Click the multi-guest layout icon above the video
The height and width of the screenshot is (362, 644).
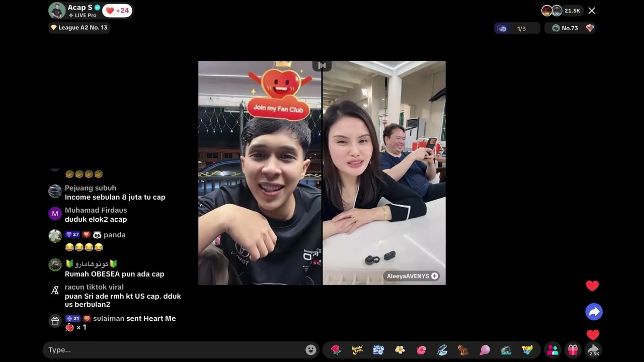(x=322, y=65)
